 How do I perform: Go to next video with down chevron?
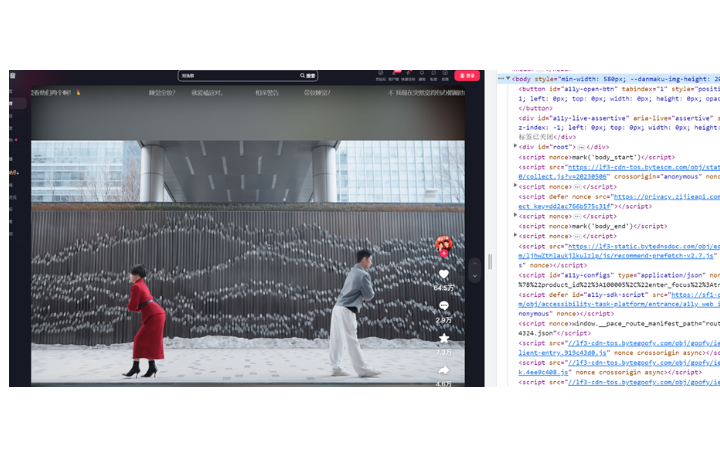coord(475,276)
